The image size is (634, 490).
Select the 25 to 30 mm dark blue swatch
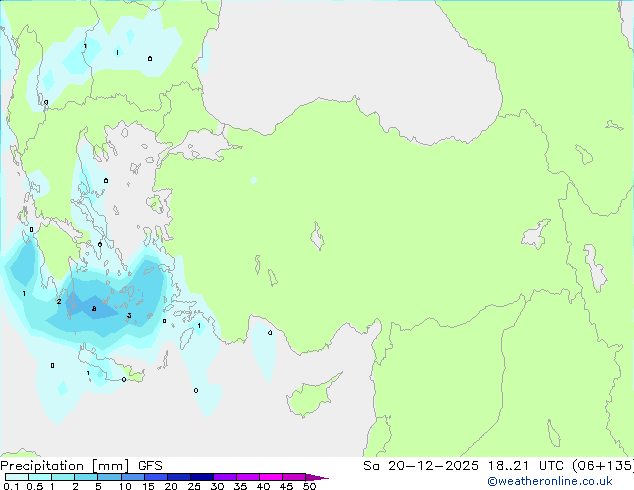[x=202, y=477]
